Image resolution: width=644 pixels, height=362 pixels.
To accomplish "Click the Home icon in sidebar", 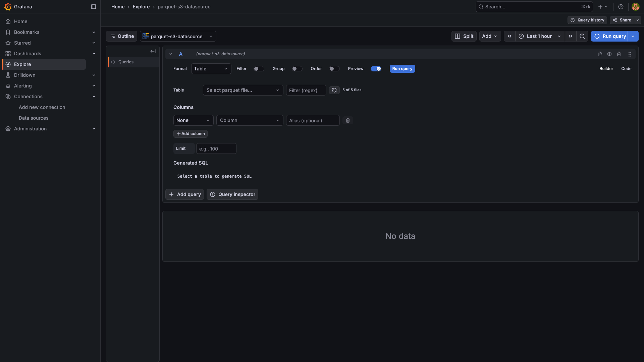I will pos(8,21).
